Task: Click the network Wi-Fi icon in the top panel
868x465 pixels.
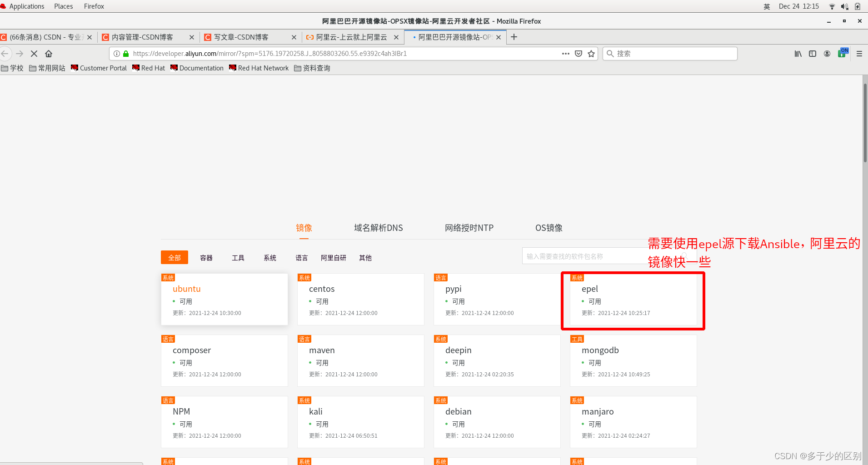Action: tap(832, 6)
